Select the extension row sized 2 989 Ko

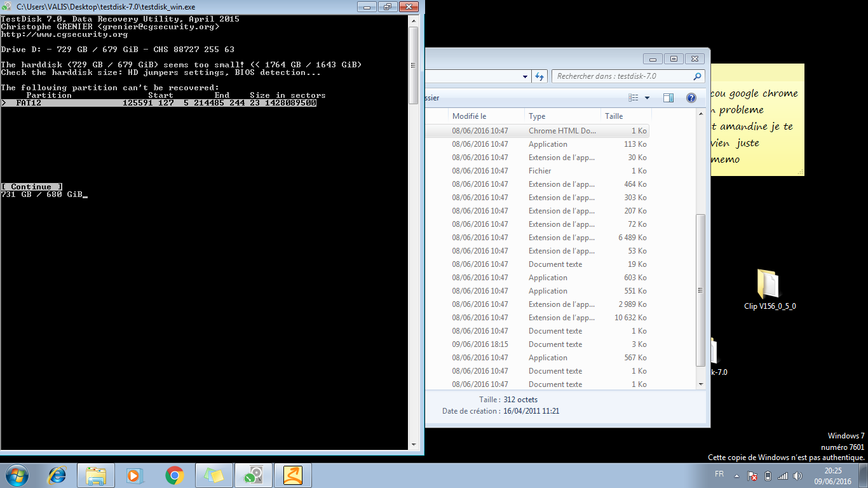coord(538,304)
